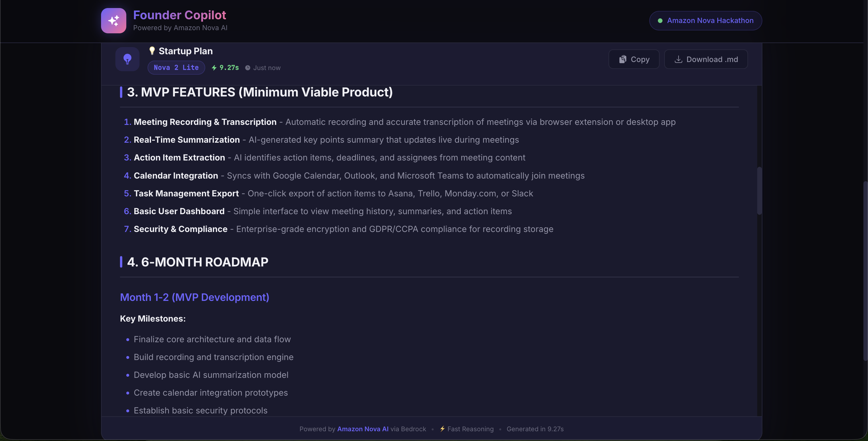
Task: Select the MVP FEATURES section heading
Action: click(259, 92)
